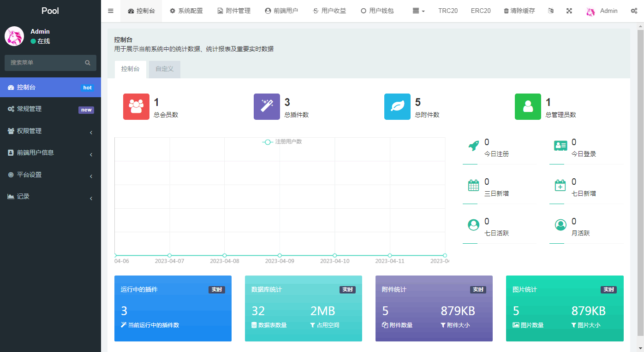This screenshot has height=352, width=644.
Task: Click the red total members icon
Action: [x=136, y=106]
